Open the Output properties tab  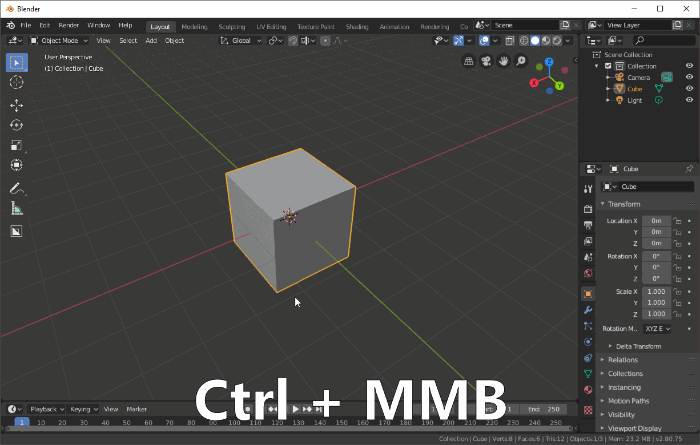588,225
